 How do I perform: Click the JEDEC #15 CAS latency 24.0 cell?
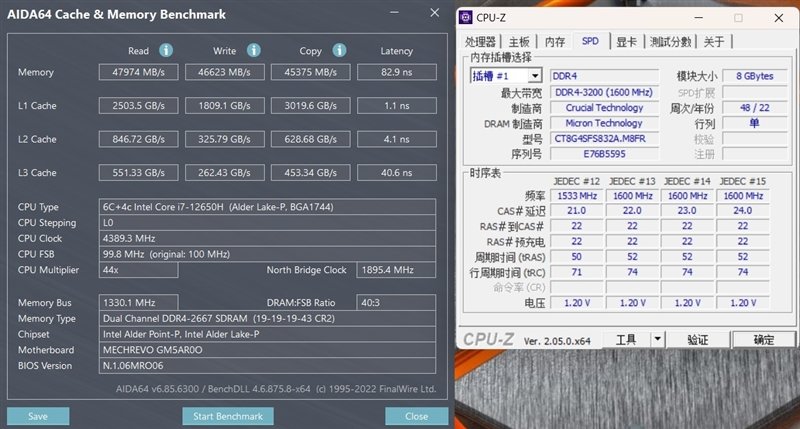[743, 211]
